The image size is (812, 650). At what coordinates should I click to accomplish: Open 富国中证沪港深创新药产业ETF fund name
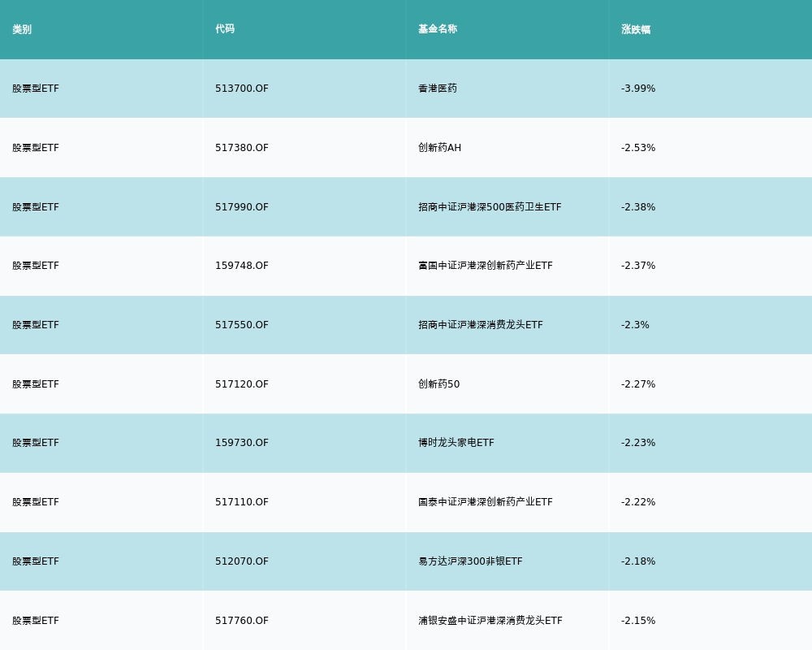coord(485,266)
